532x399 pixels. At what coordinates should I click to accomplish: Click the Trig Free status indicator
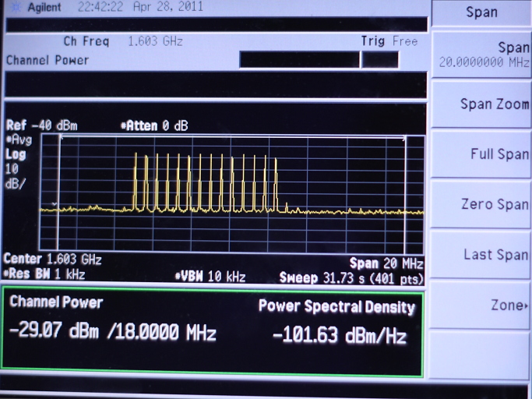389,41
